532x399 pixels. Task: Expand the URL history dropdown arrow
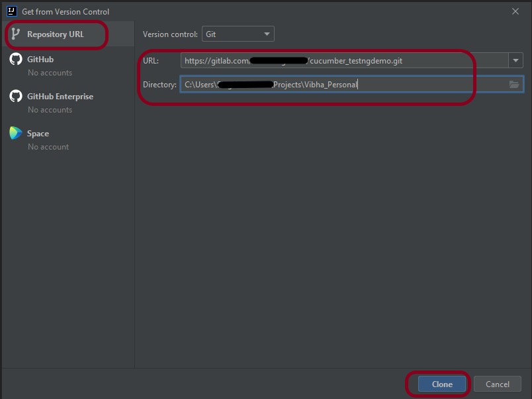515,61
